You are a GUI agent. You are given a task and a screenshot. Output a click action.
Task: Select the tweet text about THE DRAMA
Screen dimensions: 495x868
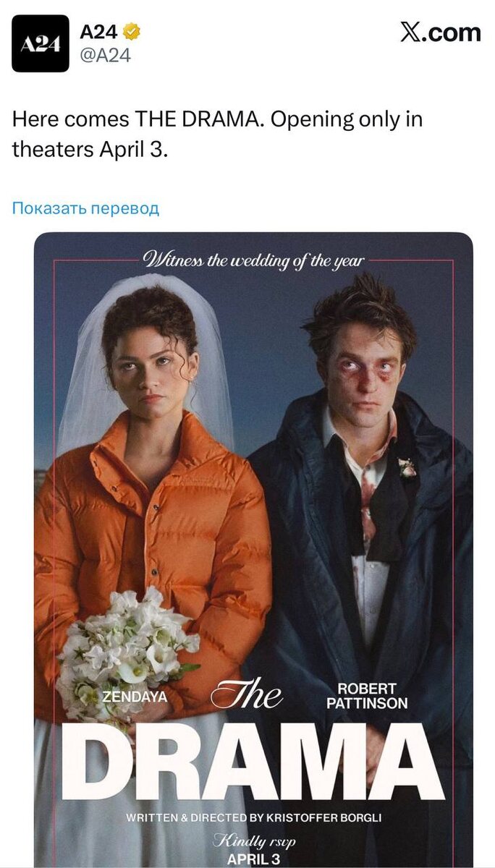point(217,135)
